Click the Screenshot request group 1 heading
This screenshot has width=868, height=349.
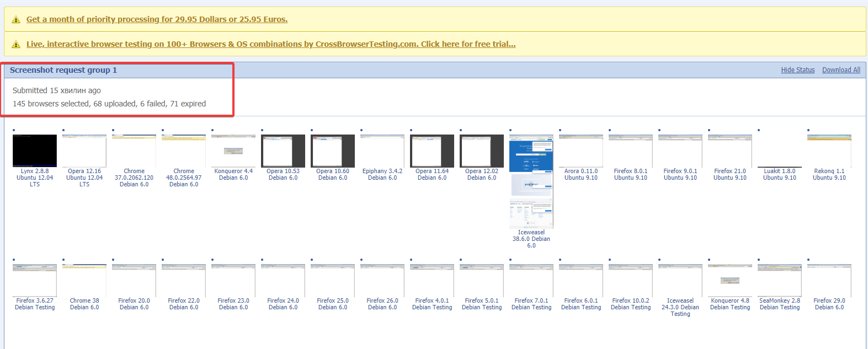(63, 70)
